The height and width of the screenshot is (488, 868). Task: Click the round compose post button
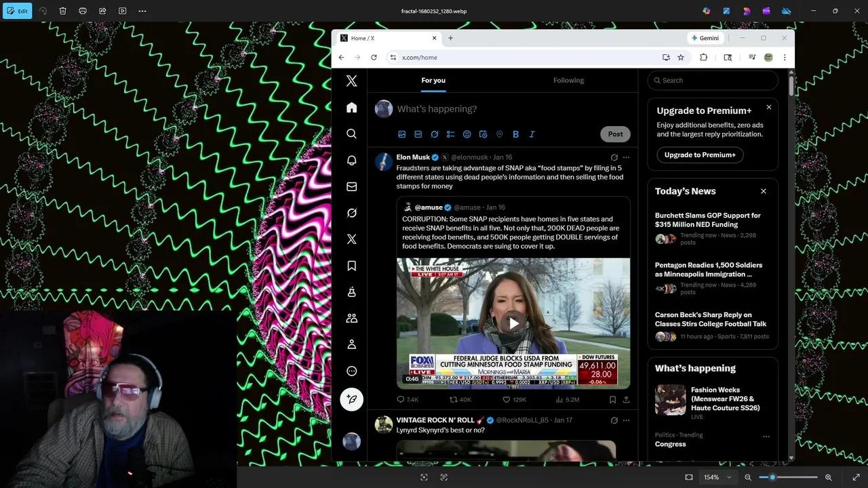coord(351,399)
